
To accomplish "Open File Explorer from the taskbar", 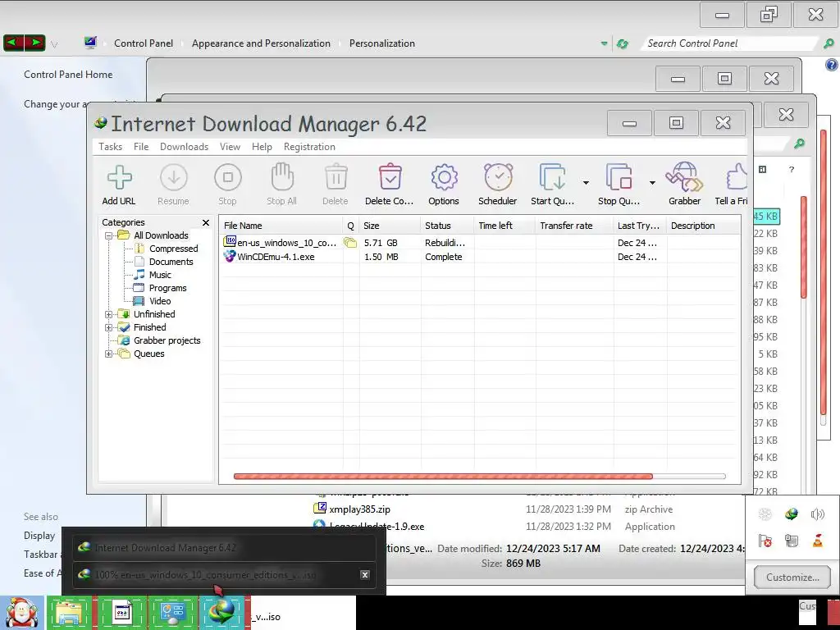I will pos(69,614).
